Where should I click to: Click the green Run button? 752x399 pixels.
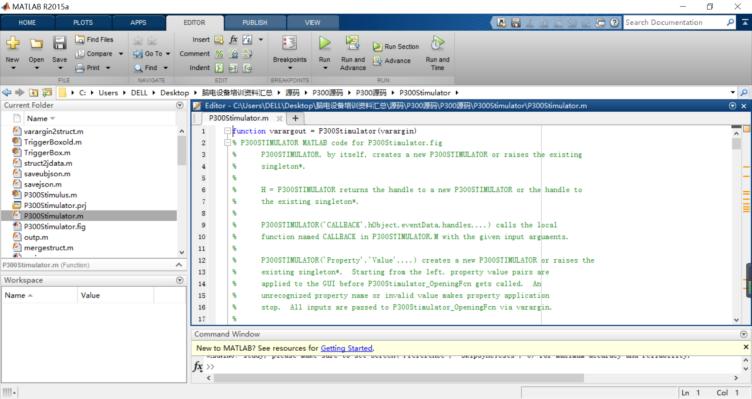point(325,44)
